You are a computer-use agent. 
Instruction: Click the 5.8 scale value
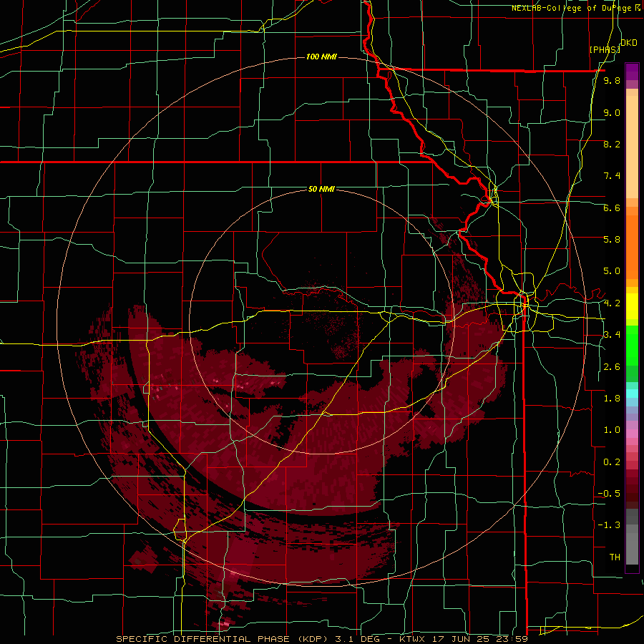point(612,239)
